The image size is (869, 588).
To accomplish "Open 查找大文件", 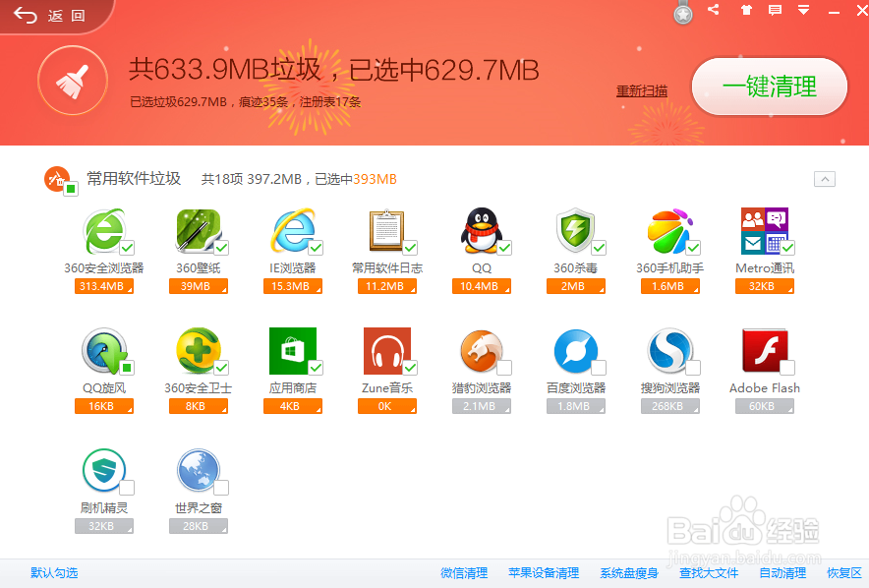I will pyautogui.click(x=709, y=573).
